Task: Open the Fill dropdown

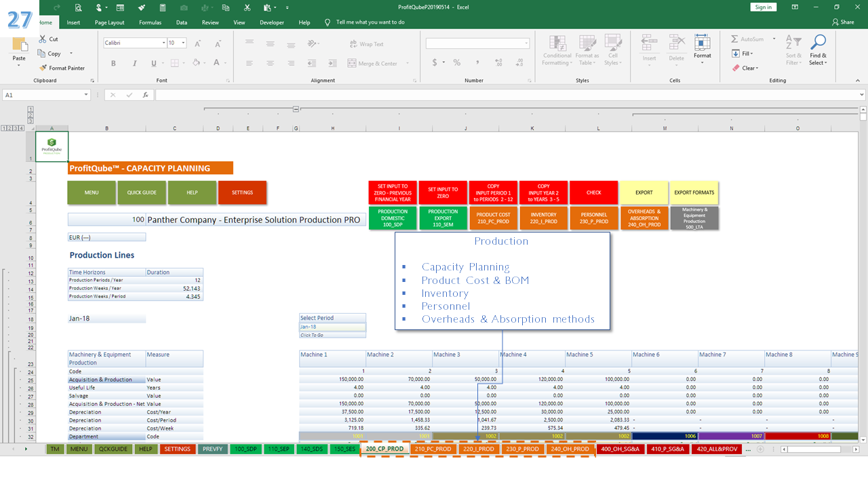Action: pyautogui.click(x=742, y=54)
